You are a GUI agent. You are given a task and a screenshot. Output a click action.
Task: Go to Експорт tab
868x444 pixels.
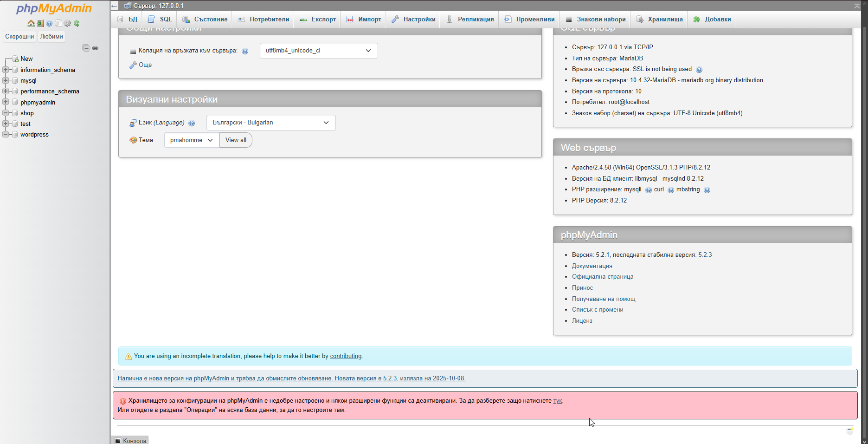point(318,19)
